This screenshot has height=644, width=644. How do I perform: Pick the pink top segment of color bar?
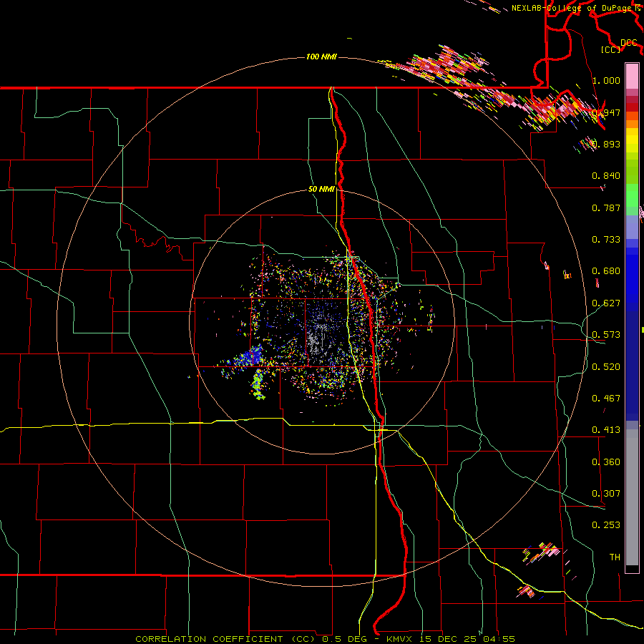632,76
